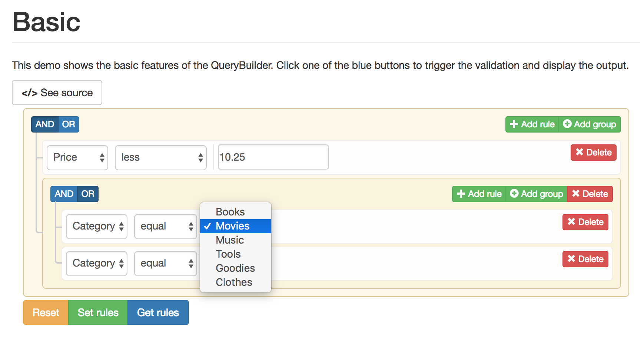Image resolution: width=644 pixels, height=348 pixels.
Task: Expand the second rule's Category dropdown
Action: (x=97, y=264)
